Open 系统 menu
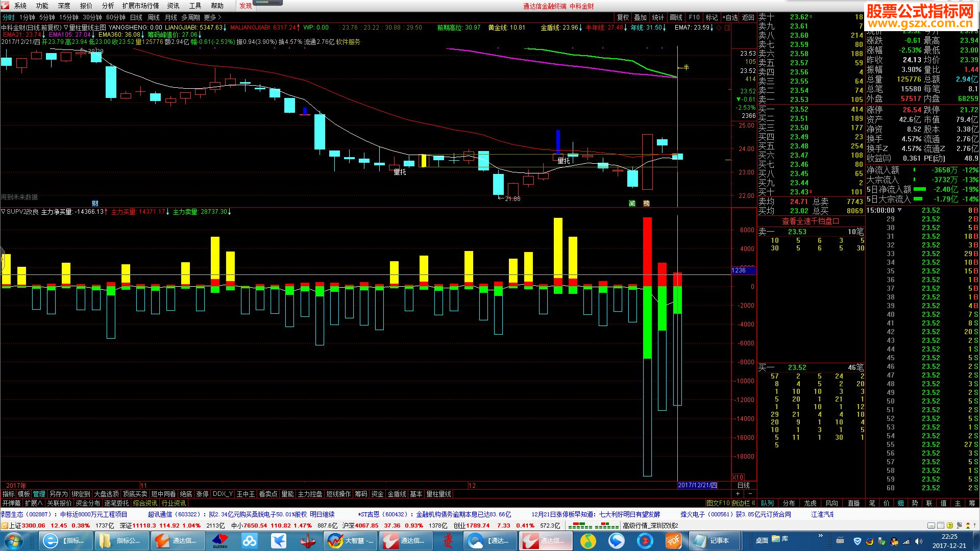The image size is (980, 551). tap(20, 6)
